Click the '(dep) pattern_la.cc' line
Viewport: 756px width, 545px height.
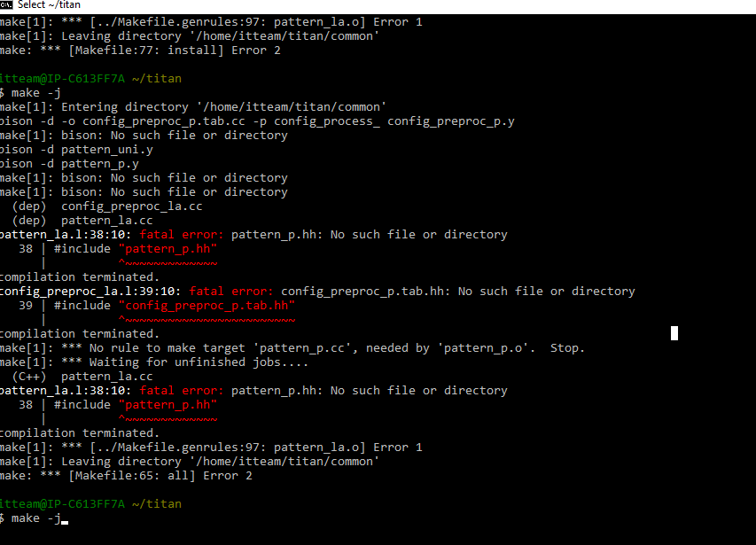[82, 221]
